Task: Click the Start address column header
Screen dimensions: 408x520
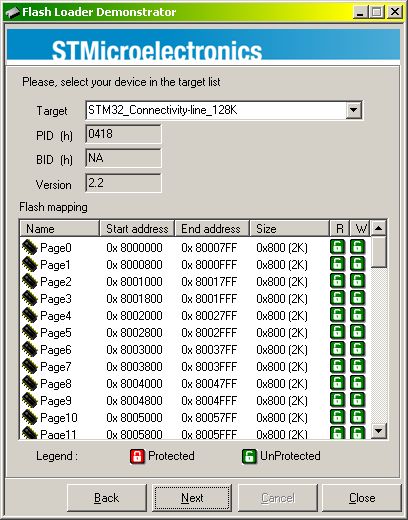Action: coord(137,229)
